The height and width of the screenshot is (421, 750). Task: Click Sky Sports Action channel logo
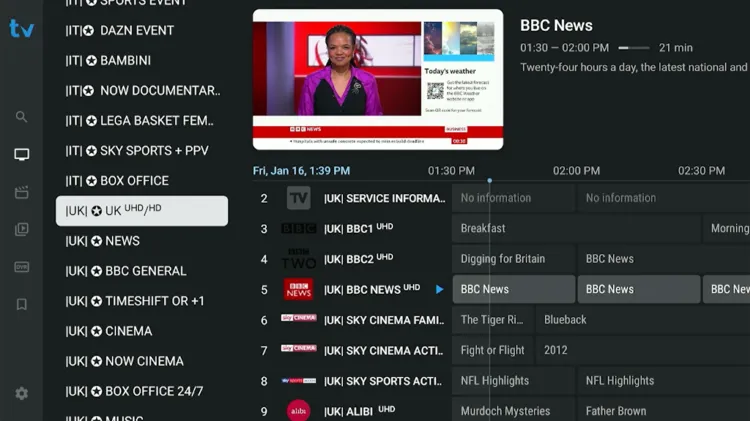coord(298,381)
